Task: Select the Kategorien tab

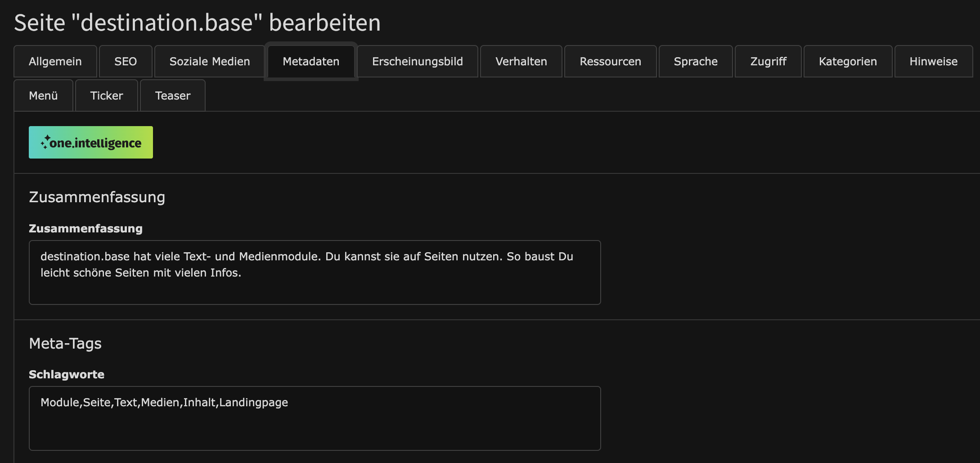Action: [848, 61]
